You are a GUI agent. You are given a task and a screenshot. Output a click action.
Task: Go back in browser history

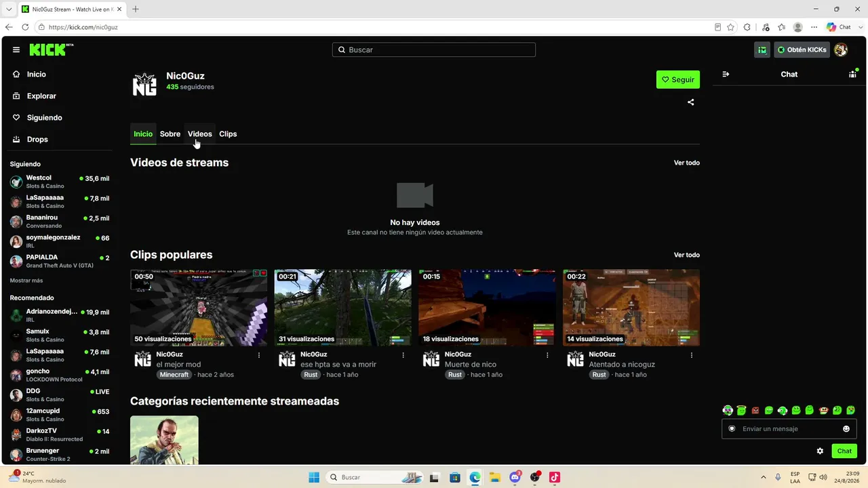[x=9, y=27]
